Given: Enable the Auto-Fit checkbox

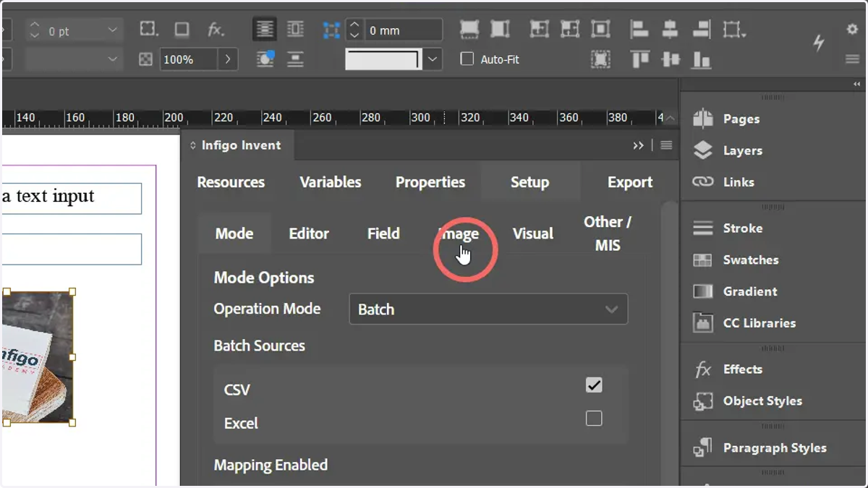Looking at the screenshot, I should coord(467,59).
